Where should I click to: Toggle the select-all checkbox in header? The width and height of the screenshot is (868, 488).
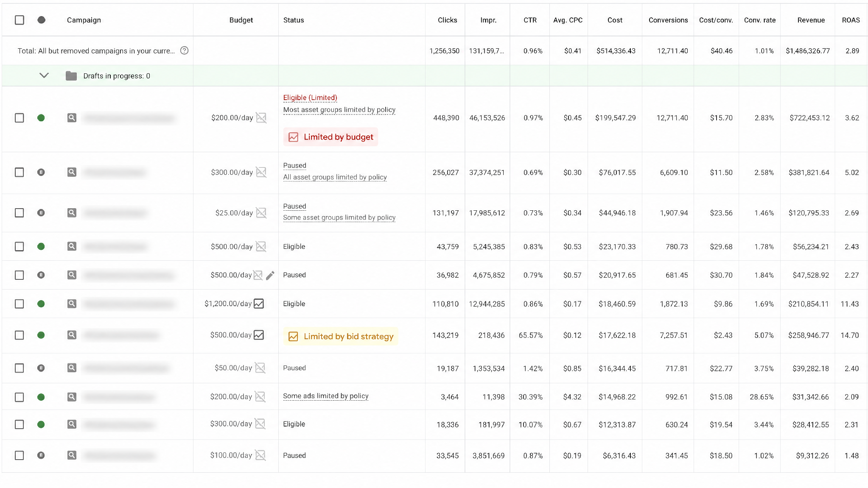click(20, 20)
